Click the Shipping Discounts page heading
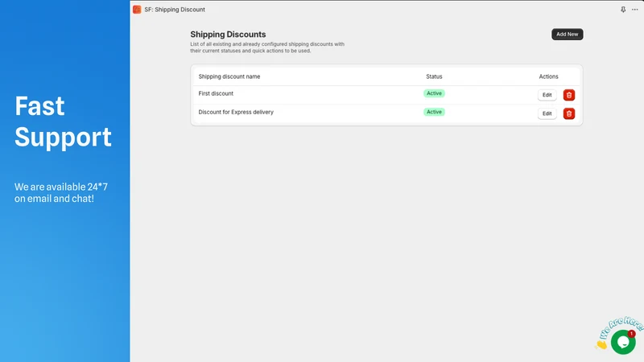 coord(228,35)
